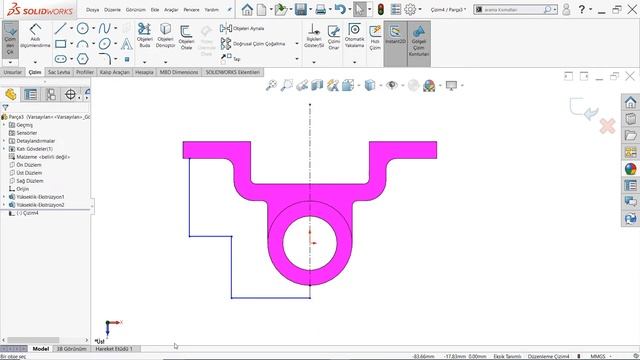Open the Slot tool dropdown arrow

pyautogui.click(x=71, y=59)
